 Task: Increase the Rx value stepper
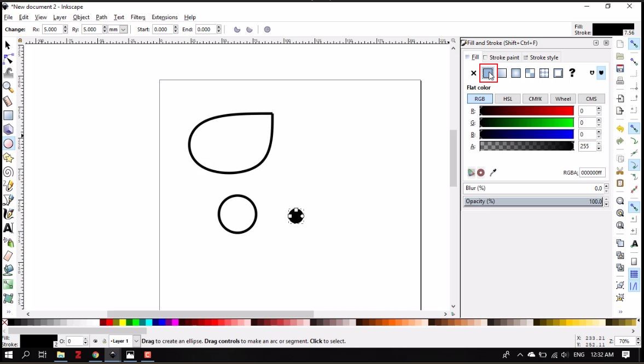[65, 27]
